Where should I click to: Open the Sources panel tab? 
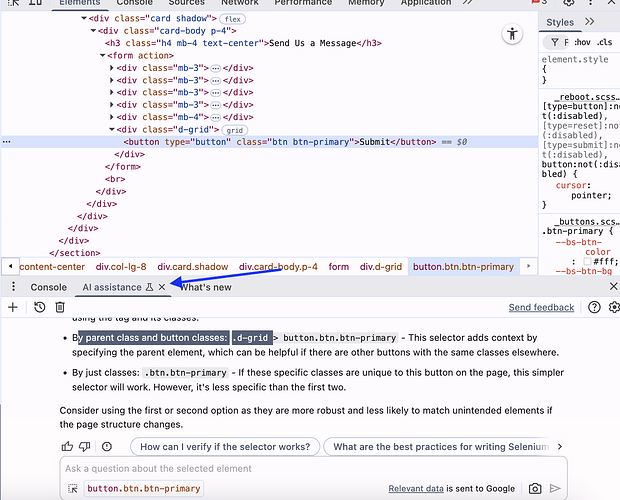coord(187,3)
